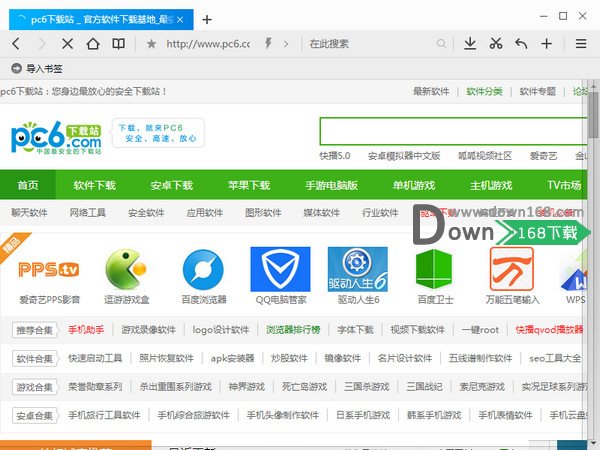Image resolution: width=600 pixels, height=450 pixels.
Task: Open the bookmarks book icon
Action: (x=118, y=44)
